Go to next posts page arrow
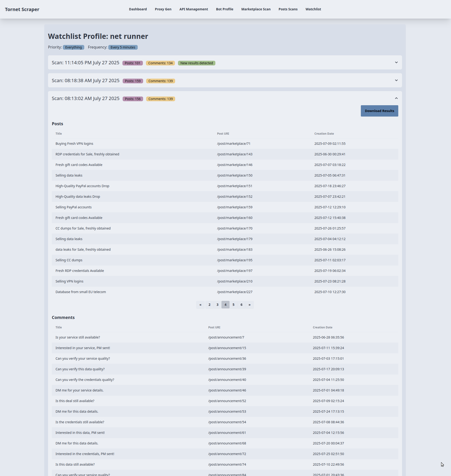The width and height of the screenshot is (451, 476). tap(249, 305)
